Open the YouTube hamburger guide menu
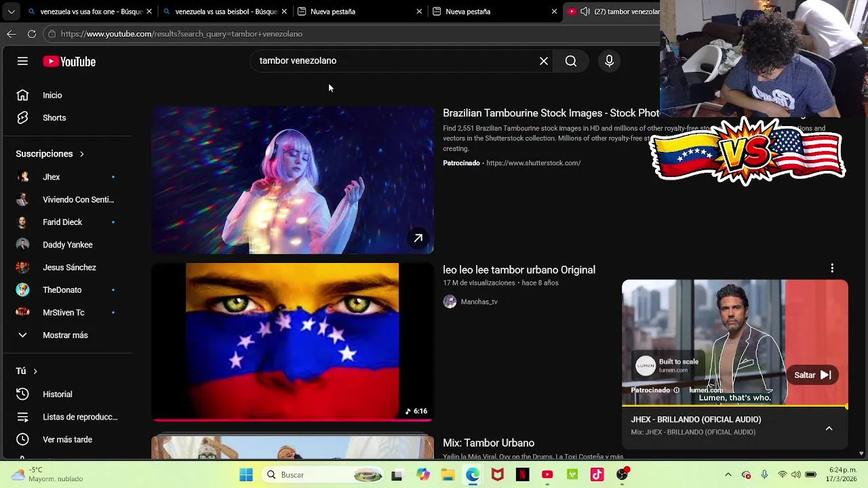 (x=22, y=61)
